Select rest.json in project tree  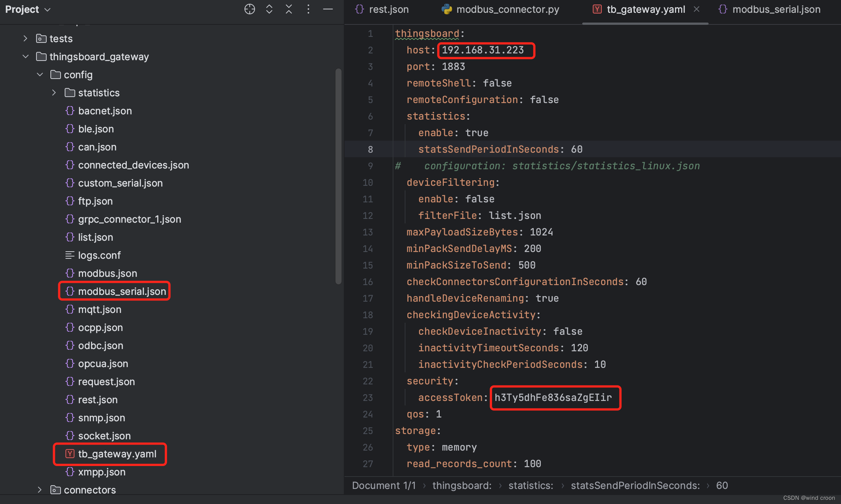pos(98,399)
